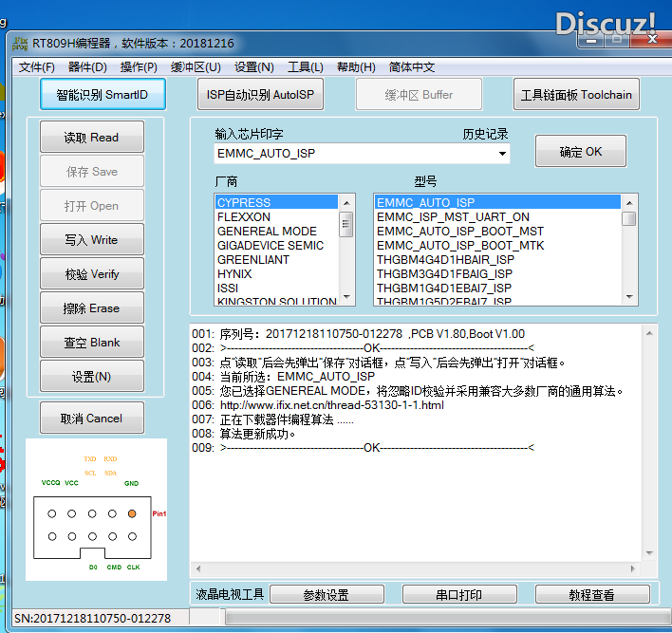The height and width of the screenshot is (633, 672).
Task: Select EMMC_AUTO_ISP in model list
Action: tap(497, 202)
